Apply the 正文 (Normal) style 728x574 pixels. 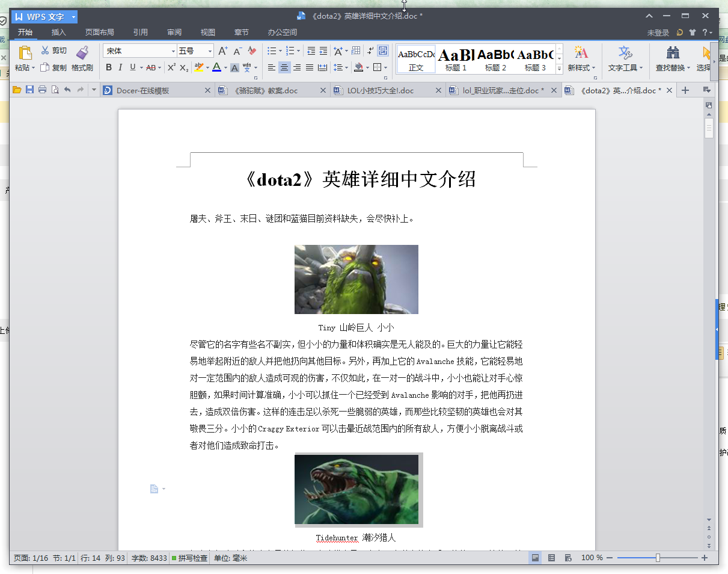tap(416, 59)
